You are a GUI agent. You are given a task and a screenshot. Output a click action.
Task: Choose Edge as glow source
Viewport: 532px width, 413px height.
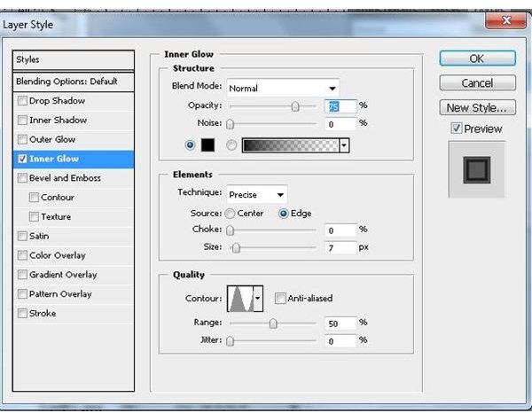[284, 214]
